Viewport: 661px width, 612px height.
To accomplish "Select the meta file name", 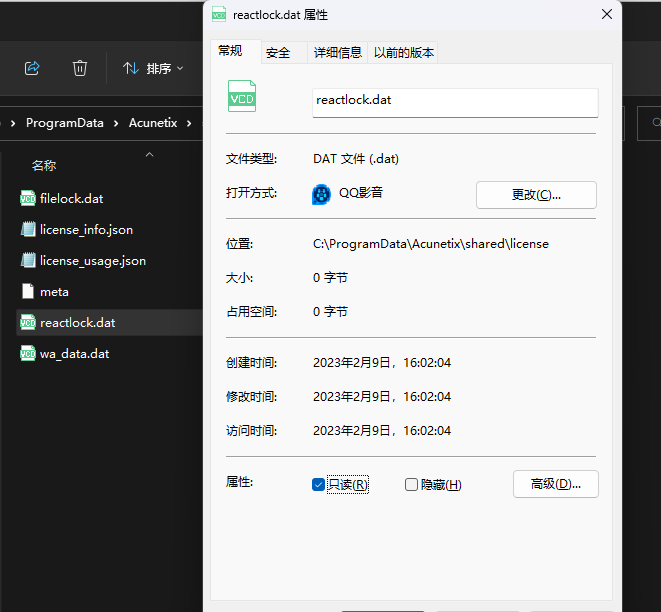I will [54, 292].
